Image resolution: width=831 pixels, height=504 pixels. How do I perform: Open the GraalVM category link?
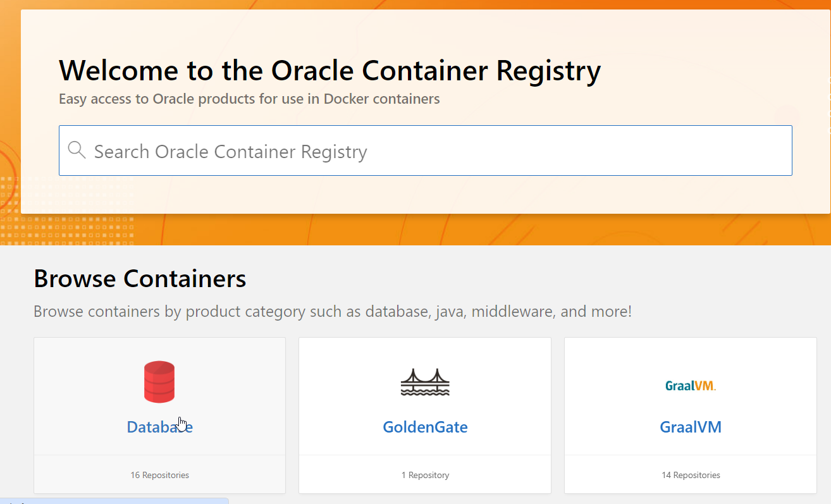tap(691, 427)
